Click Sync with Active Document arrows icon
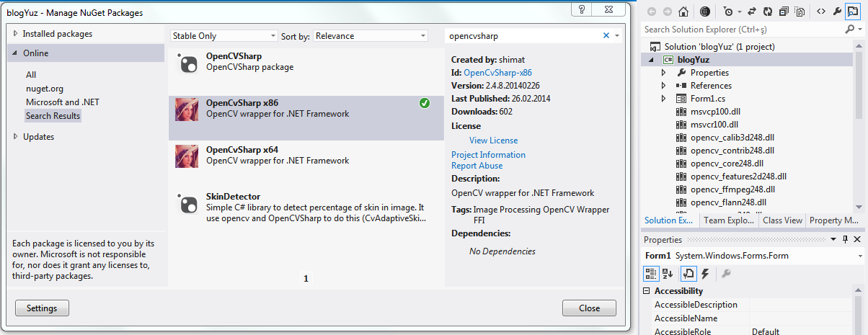 click(751, 12)
